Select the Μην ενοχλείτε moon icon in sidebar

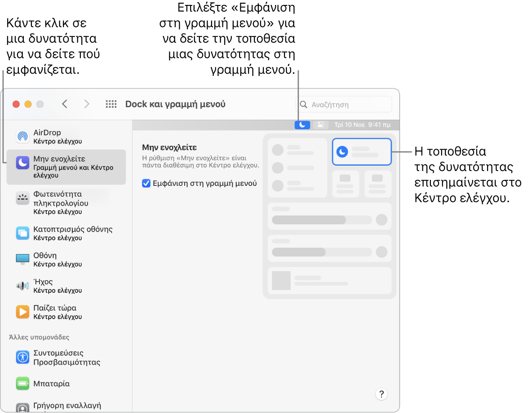(23, 163)
